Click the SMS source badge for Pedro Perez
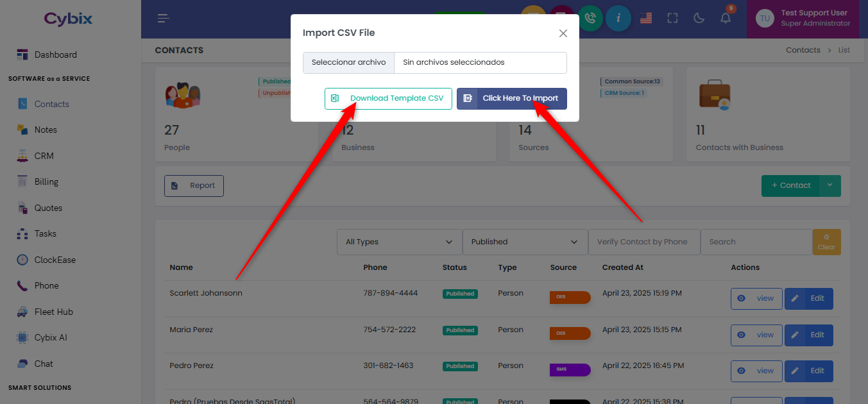This screenshot has height=404, width=868. point(570,369)
